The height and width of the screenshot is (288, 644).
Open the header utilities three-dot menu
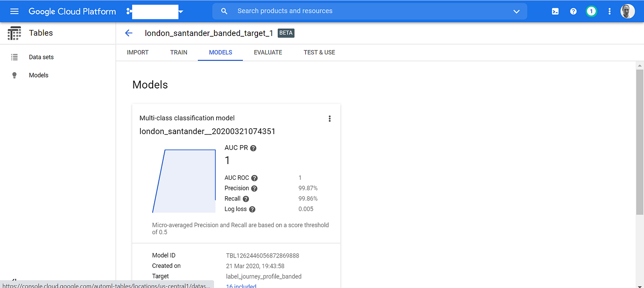[609, 11]
